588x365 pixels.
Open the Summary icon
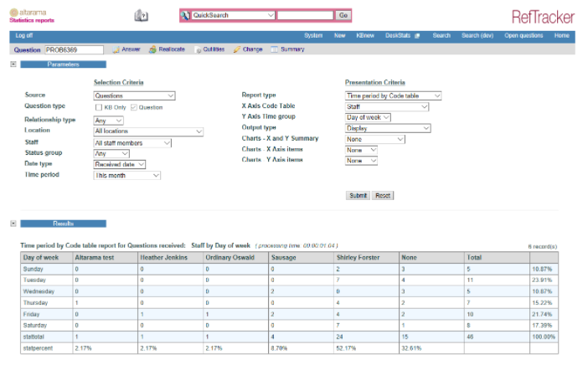[x=274, y=50]
